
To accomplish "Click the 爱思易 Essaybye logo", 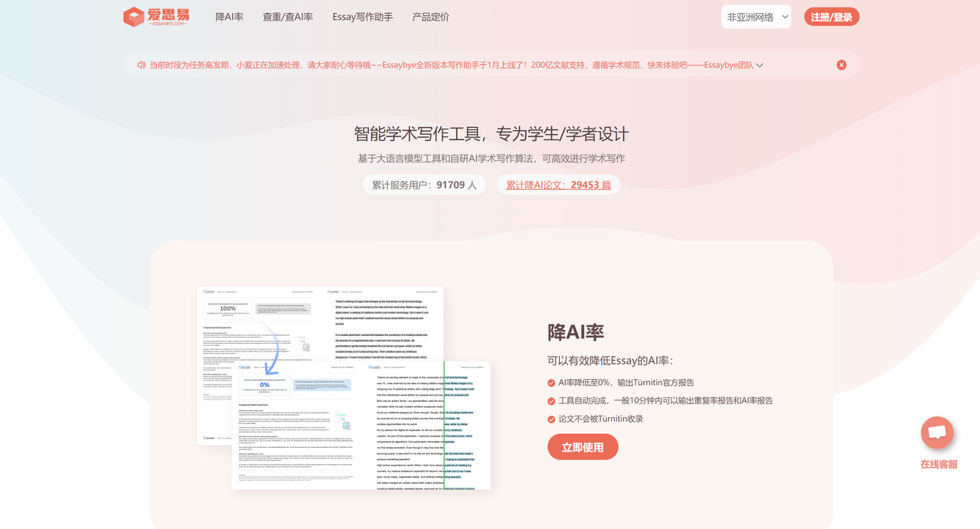I will click(156, 17).
